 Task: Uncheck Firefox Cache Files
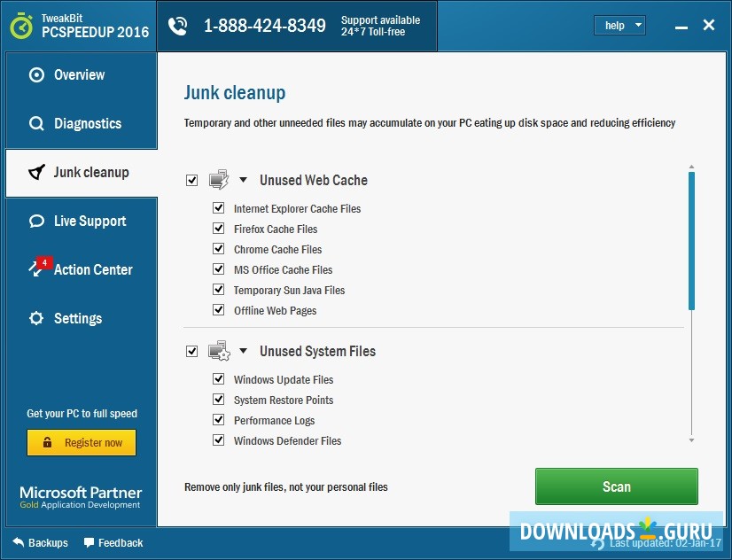click(x=219, y=229)
